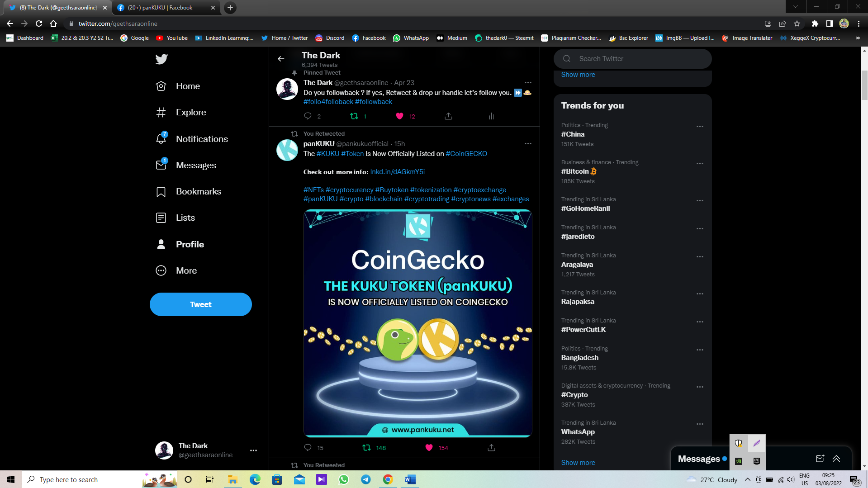Undo retweet of panKUKU tweet
The image size is (868, 488).
367,448
